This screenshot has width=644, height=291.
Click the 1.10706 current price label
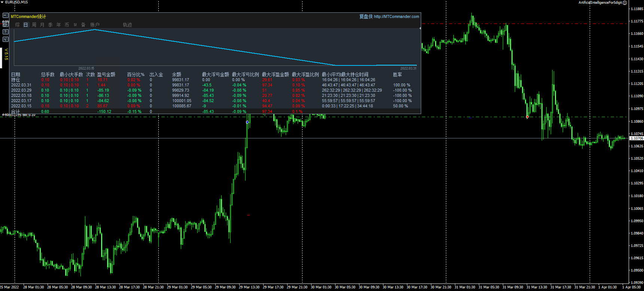coord(636,138)
